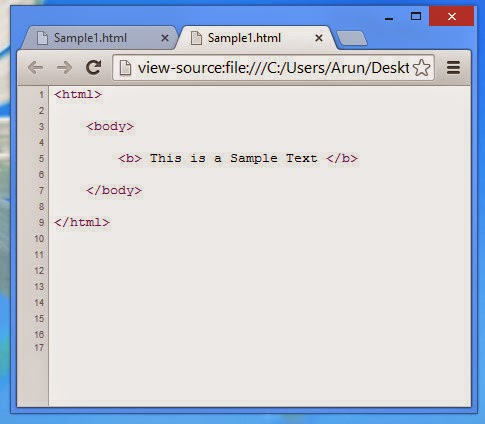Open the Chrome hamburger menu
The width and height of the screenshot is (485, 424).
pyautogui.click(x=453, y=68)
